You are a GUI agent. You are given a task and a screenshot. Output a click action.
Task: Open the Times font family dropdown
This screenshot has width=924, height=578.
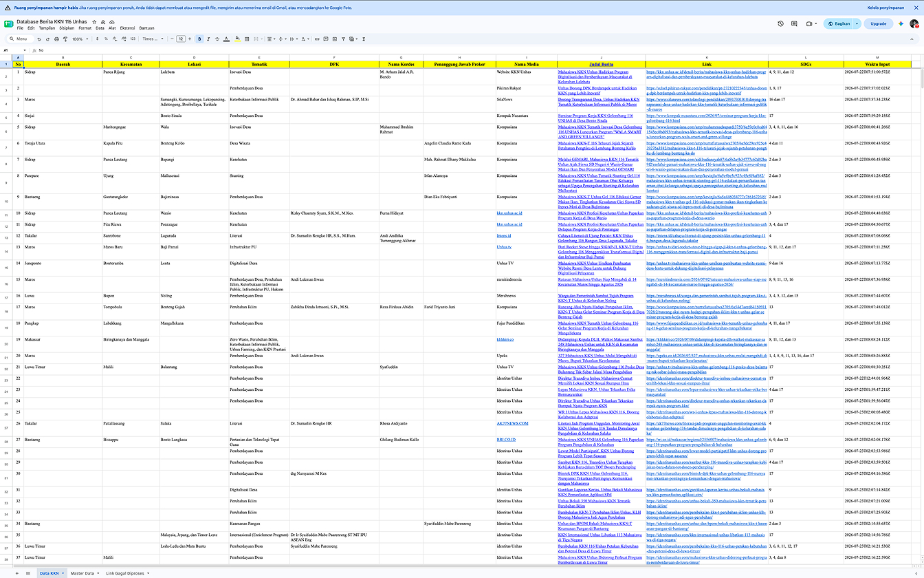(x=153, y=39)
